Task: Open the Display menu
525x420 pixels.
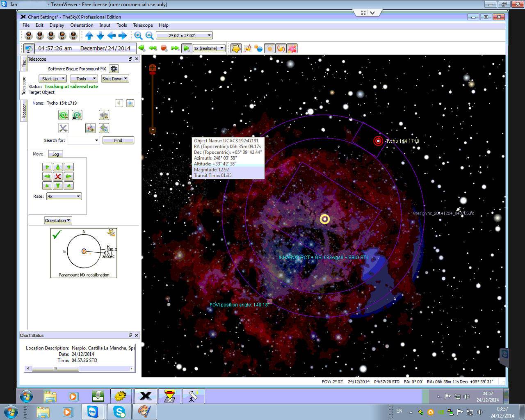Action: tap(57, 25)
